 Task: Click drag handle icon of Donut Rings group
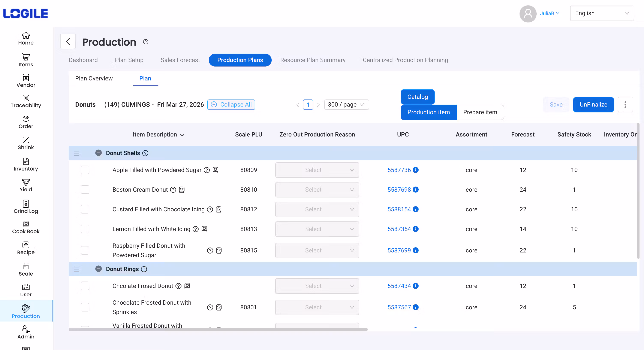click(76, 269)
